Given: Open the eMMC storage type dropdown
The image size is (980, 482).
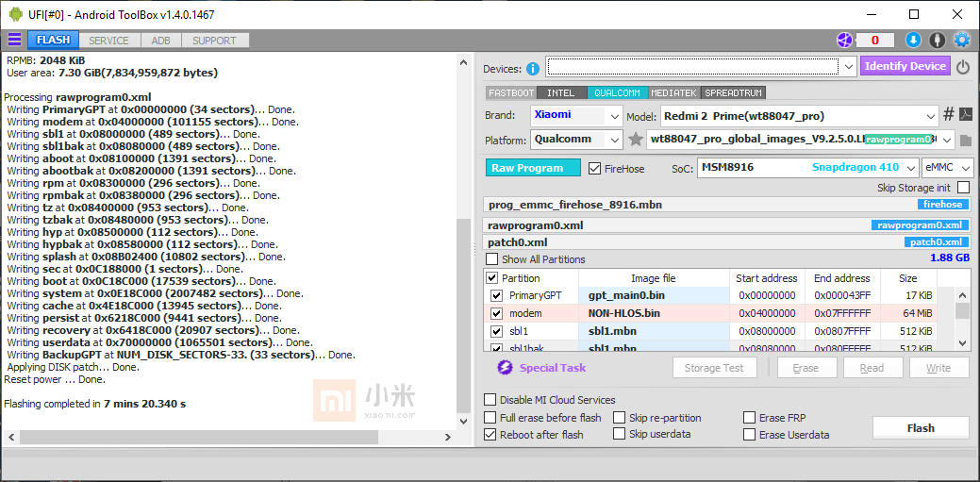Looking at the screenshot, I should click(x=966, y=168).
